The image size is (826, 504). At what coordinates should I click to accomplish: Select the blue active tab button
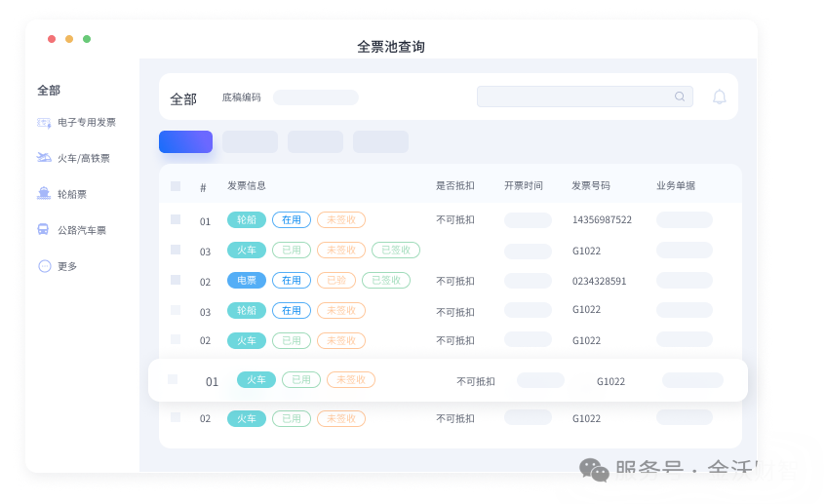click(185, 141)
